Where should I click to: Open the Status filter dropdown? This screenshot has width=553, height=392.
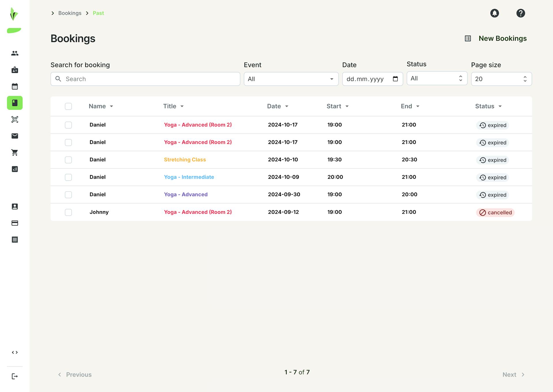click(437, 78)
